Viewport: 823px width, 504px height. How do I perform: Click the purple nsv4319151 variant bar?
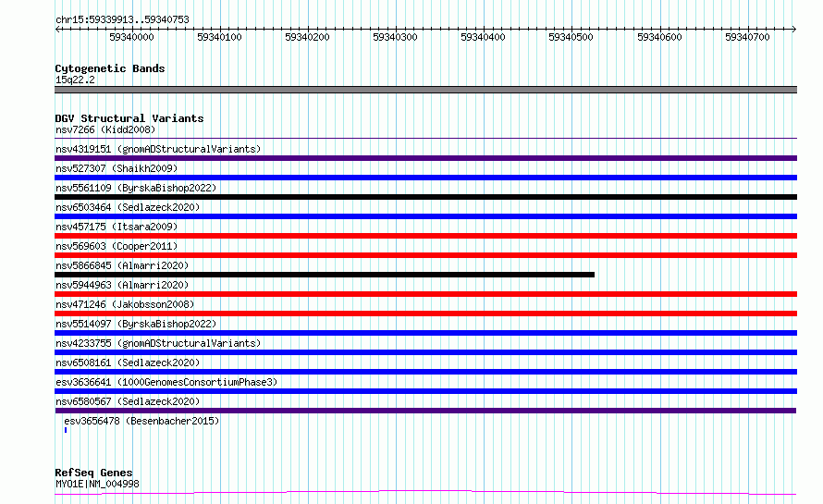pos(425,158)
